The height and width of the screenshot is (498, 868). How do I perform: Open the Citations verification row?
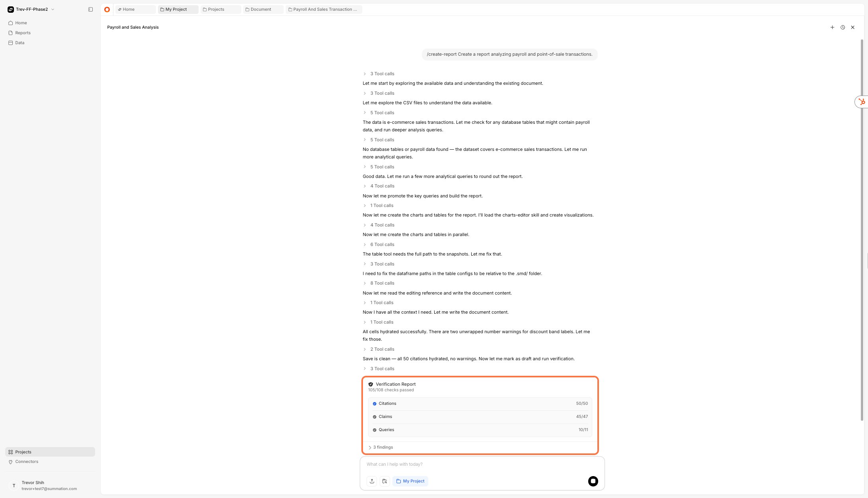480,404
